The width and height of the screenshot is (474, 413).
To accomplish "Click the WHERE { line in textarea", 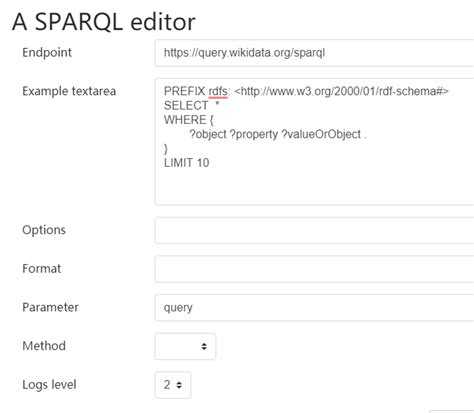I will pyautogui.click(x=189, y=120).
